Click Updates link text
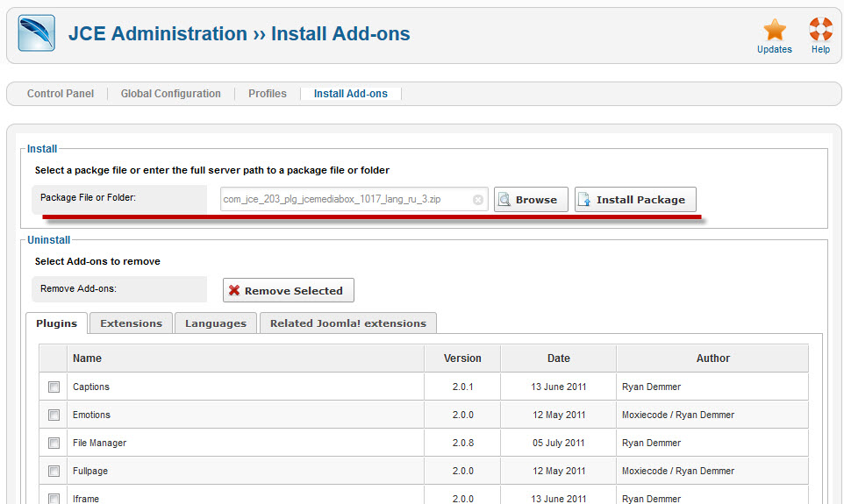 pos(775,49)
